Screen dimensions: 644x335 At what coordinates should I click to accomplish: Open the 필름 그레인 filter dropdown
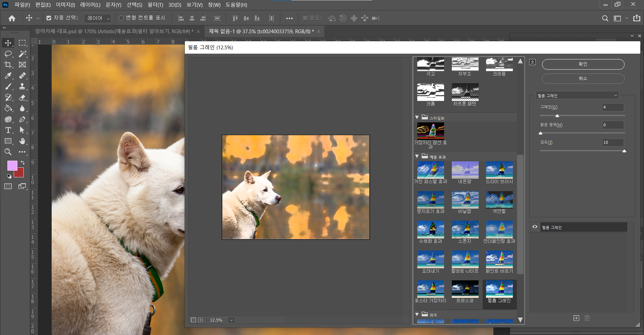pyautogui.click(x=577, y=96)
